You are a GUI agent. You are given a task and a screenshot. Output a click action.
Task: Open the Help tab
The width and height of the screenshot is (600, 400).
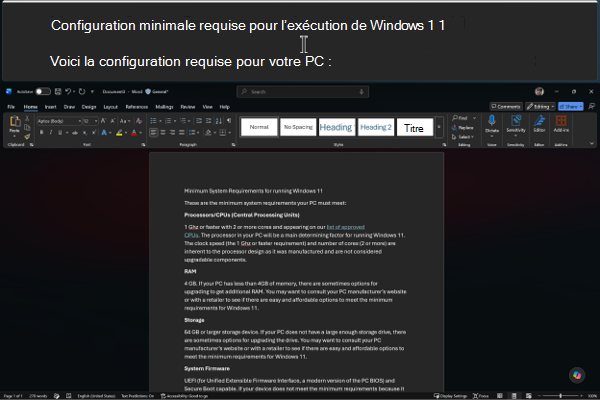pos(225,107)
